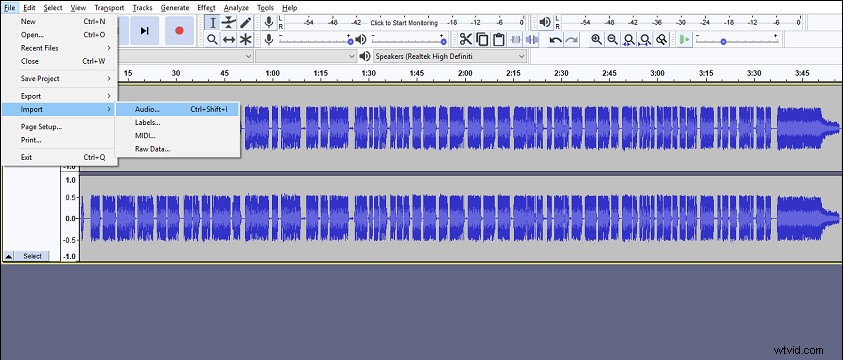Choose Page Setup... from File menu
Screen dimensions: 843x360
tap(59, 127)
